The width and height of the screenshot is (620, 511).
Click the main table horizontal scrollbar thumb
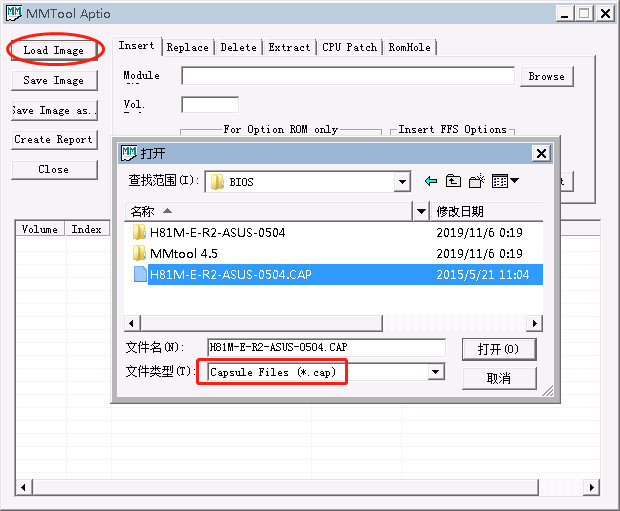(285, 487)
